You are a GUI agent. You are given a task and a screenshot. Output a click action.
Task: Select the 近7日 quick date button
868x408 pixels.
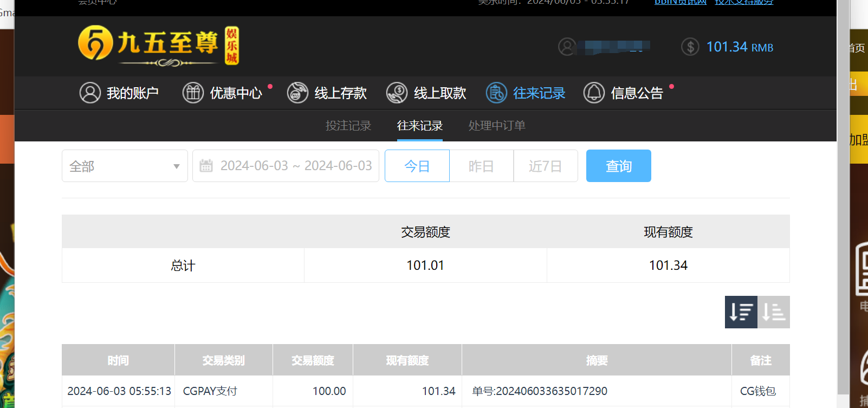pyautogui.click(x=546, y=166)
